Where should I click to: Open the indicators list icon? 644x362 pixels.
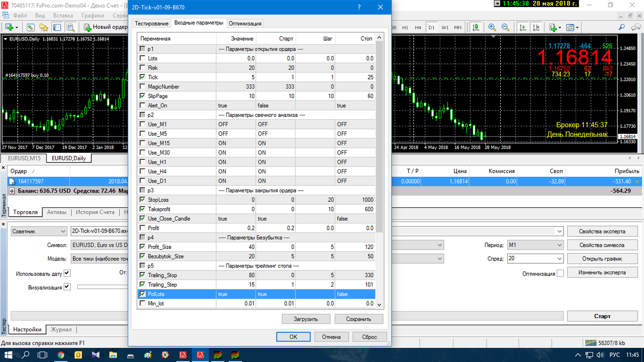click(553, 27)
